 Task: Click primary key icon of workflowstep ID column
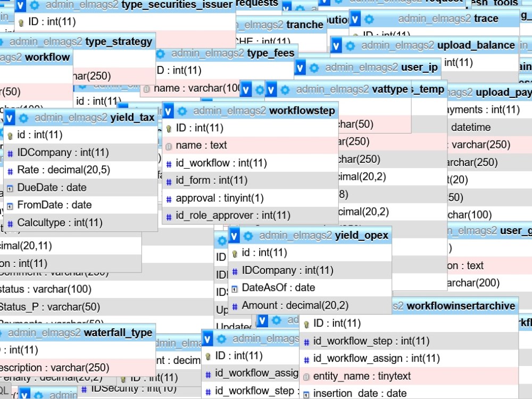[169, 129]
